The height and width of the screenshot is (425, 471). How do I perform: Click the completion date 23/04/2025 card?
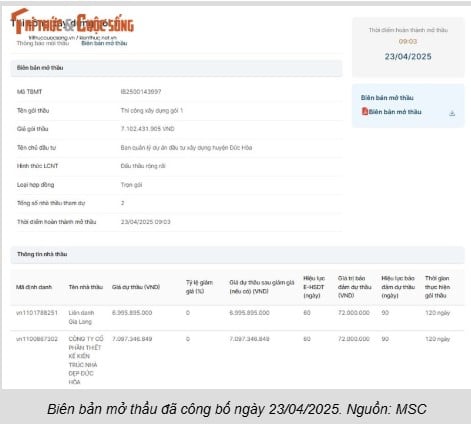coord(408,47)
